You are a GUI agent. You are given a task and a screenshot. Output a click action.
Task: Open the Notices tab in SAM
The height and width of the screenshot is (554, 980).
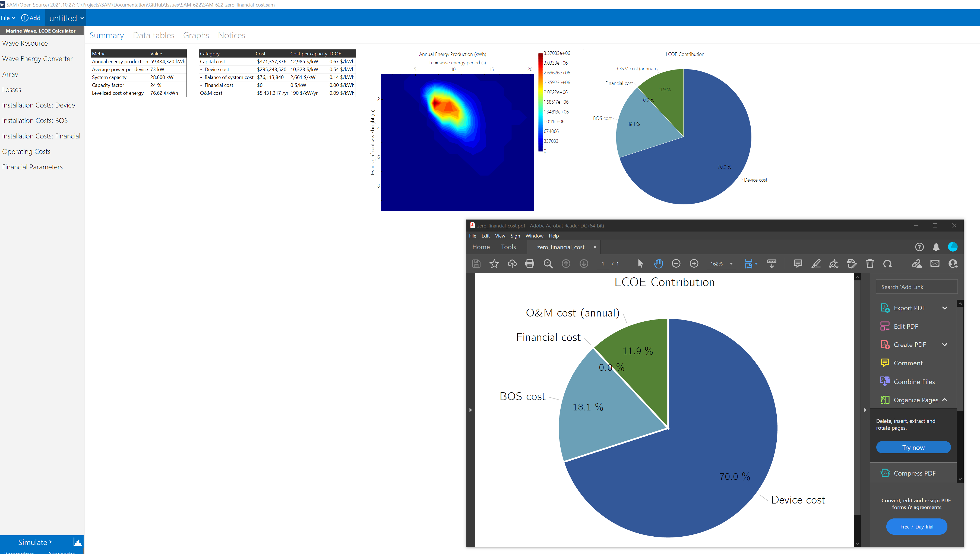click(x=231, y=35)
